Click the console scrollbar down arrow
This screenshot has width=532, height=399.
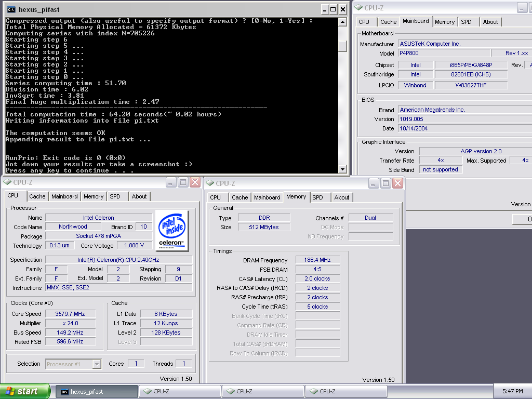[x=343, y=169]
